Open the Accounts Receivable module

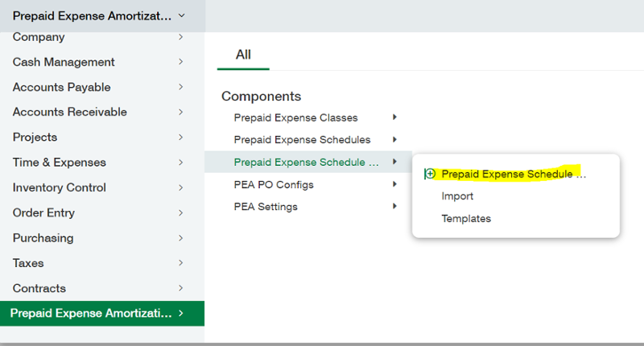[x=69, y=112]
